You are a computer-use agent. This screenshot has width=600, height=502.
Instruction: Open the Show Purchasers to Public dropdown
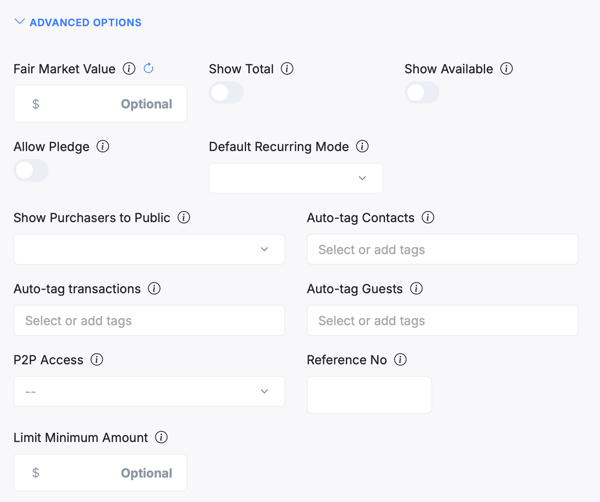tap(149, 250)
